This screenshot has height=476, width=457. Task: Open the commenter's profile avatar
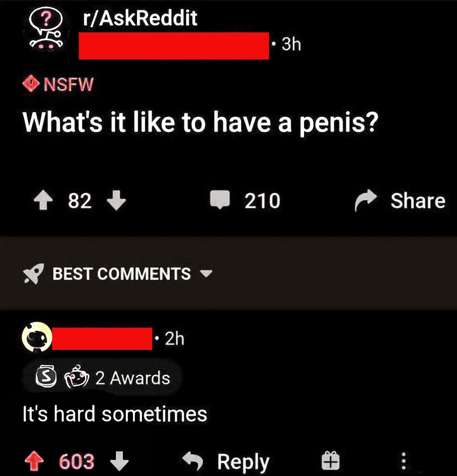tap(37, 337)
